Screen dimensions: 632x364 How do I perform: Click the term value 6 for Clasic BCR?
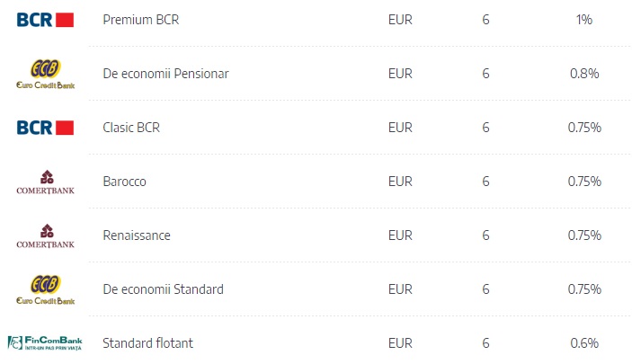(x=485, y=128)
